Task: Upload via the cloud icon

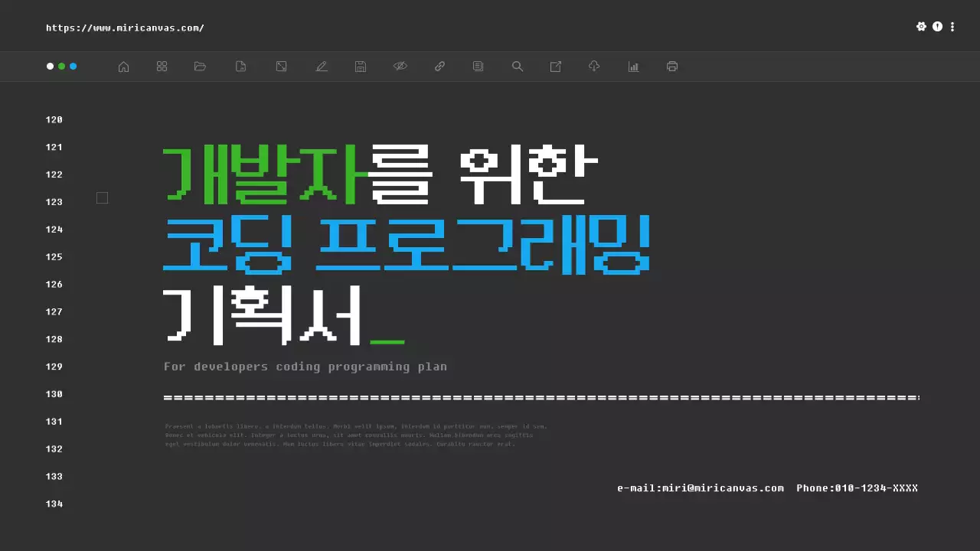Action: coord(593,66)
